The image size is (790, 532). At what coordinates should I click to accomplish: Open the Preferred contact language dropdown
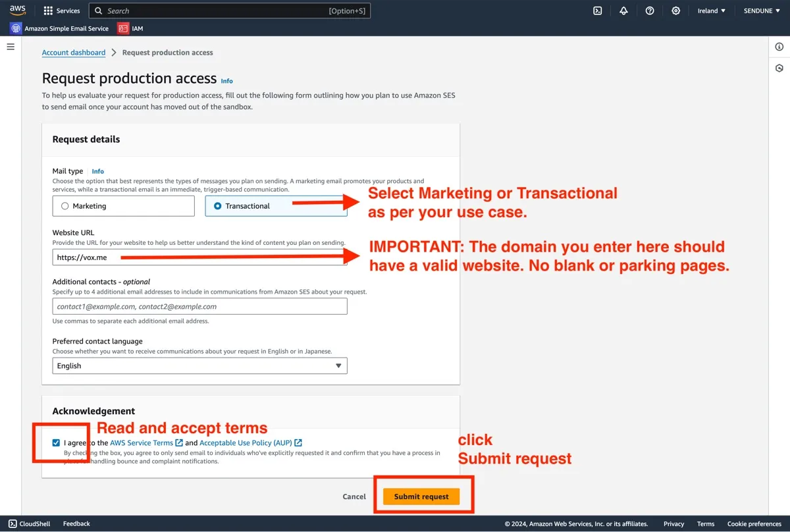(200, 365)
